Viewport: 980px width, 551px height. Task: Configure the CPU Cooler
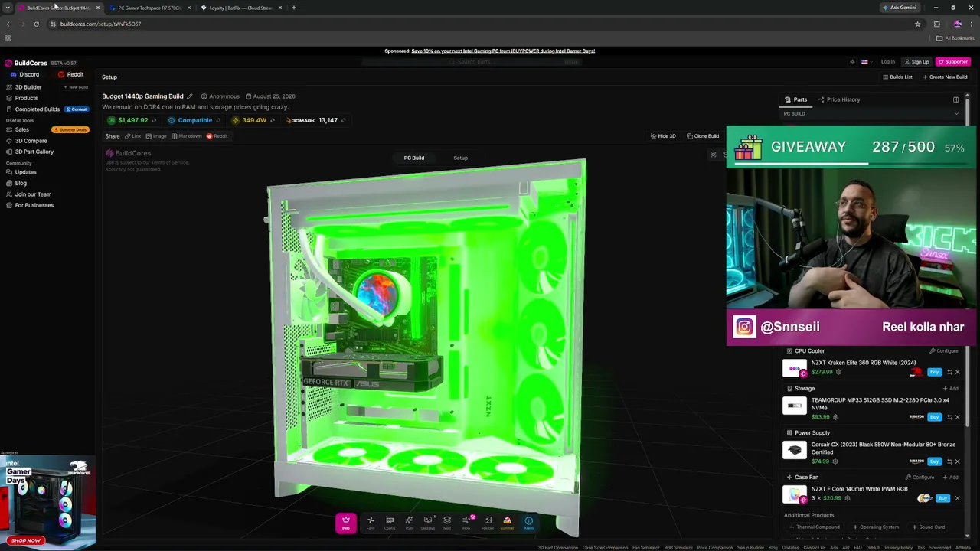tap(943, 351)
